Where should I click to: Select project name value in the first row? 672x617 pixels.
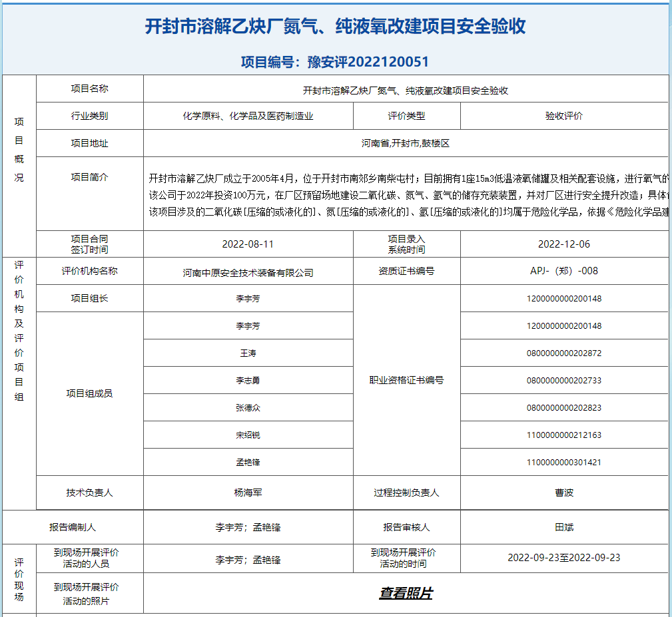pyautogui.click(x=406, y=91)
